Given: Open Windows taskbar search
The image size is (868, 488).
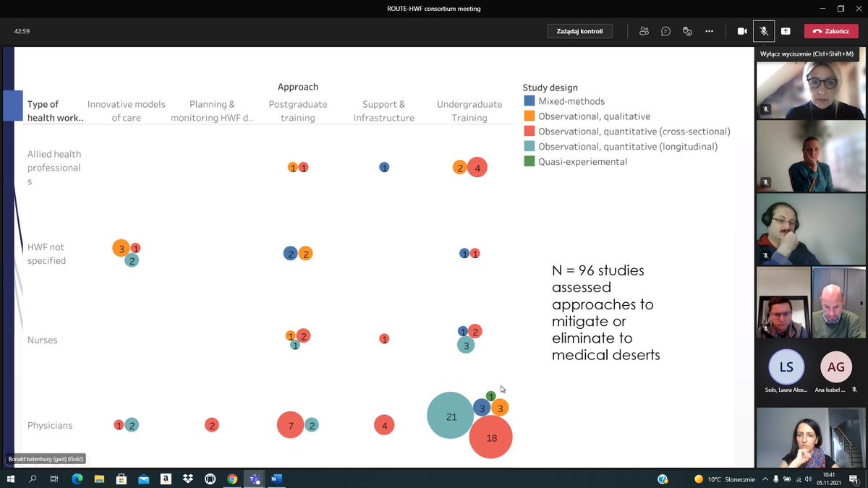Looking at the screenshot, I should point(33,479).
